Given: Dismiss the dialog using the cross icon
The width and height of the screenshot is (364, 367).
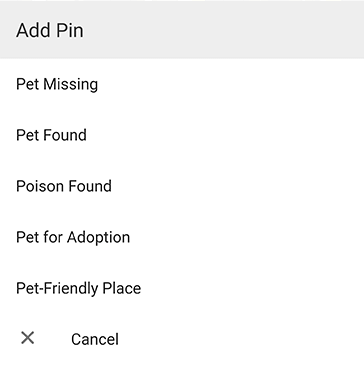Looking at the screenshot, I should tap(27, 338).
